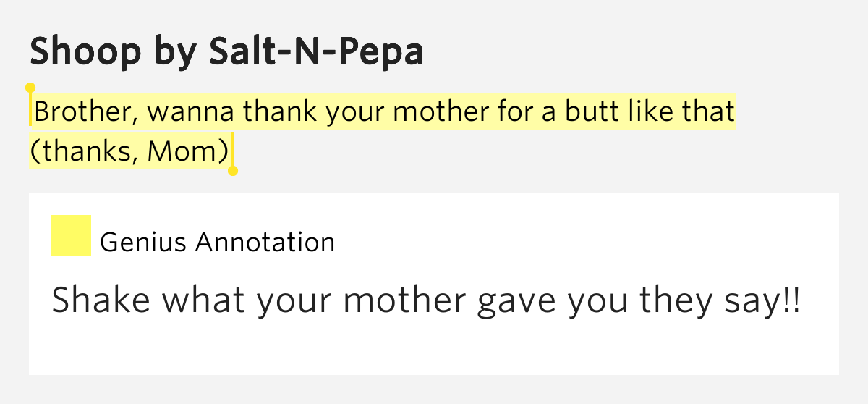Click the 'Shoop by Salt-N-Pepa' title

227,52
